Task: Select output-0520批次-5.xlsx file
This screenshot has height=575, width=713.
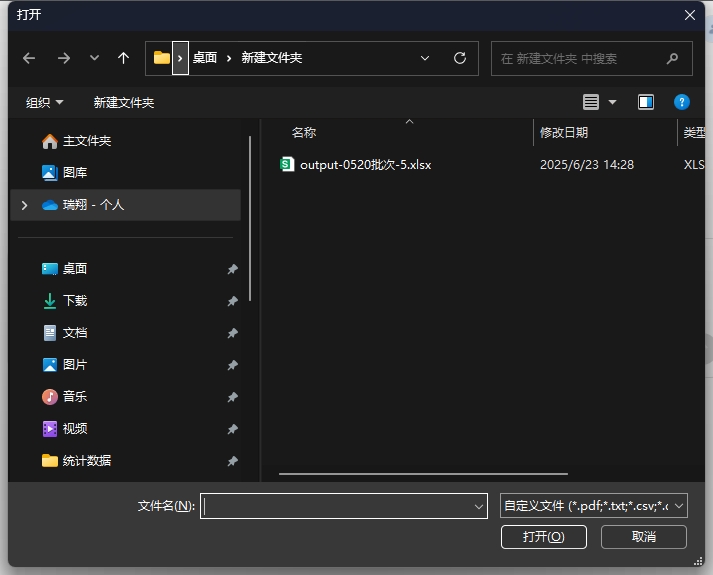Action: [x=366, y=165]
